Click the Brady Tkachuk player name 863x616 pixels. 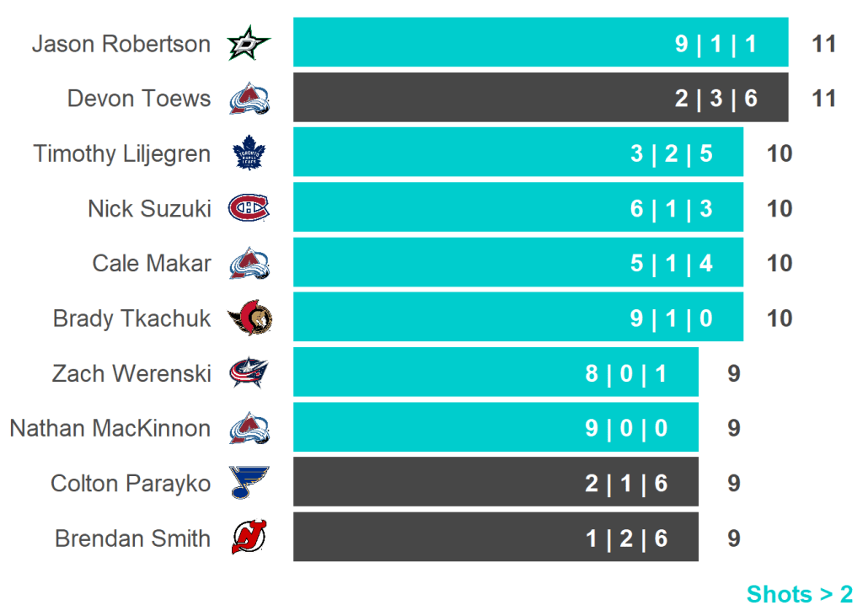pos(131,319)
